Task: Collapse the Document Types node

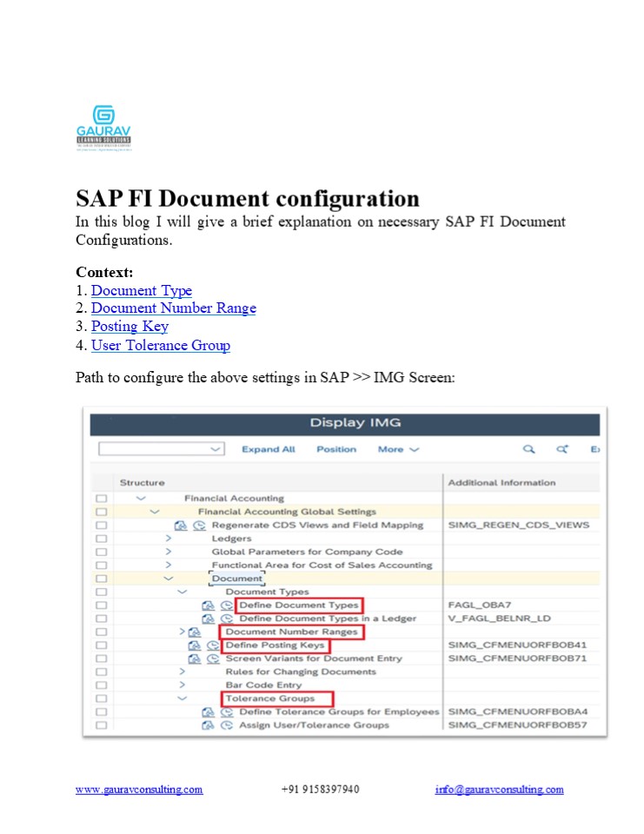Action: tap(182, 592)
